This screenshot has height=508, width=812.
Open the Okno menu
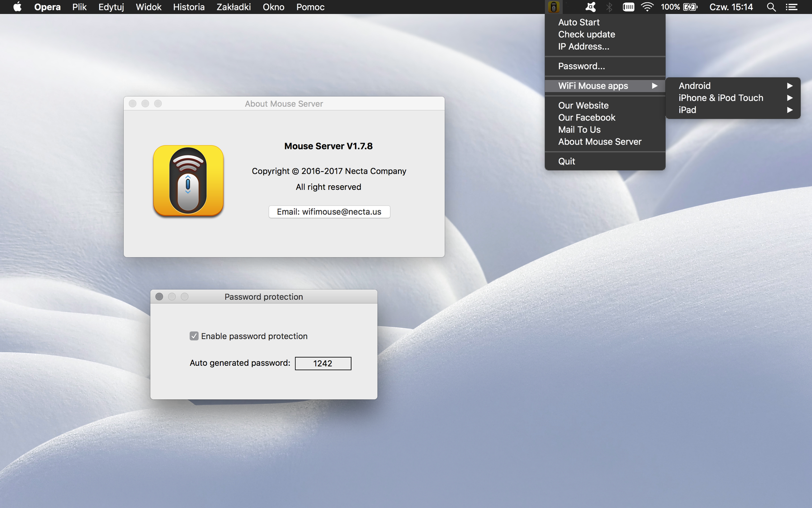(273, 7)
